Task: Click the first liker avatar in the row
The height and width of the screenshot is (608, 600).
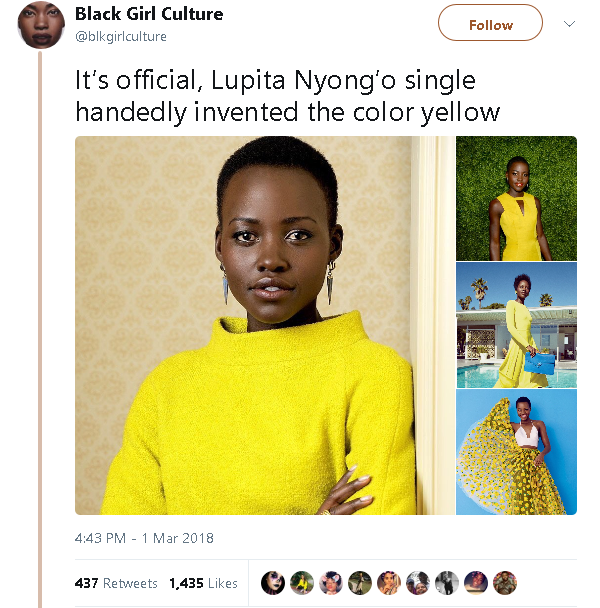Action: point(272,583)
